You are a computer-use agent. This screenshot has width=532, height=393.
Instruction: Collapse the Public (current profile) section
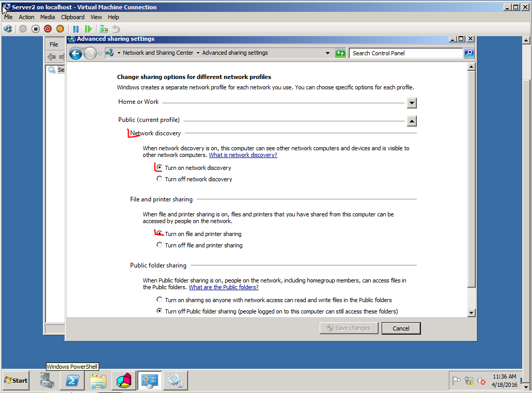pyautogui.click(x=412, y=121)
